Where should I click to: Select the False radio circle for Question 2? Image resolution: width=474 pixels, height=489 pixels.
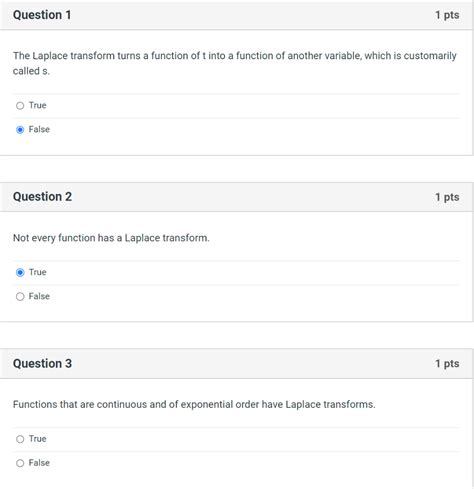(x=20, y=296)
